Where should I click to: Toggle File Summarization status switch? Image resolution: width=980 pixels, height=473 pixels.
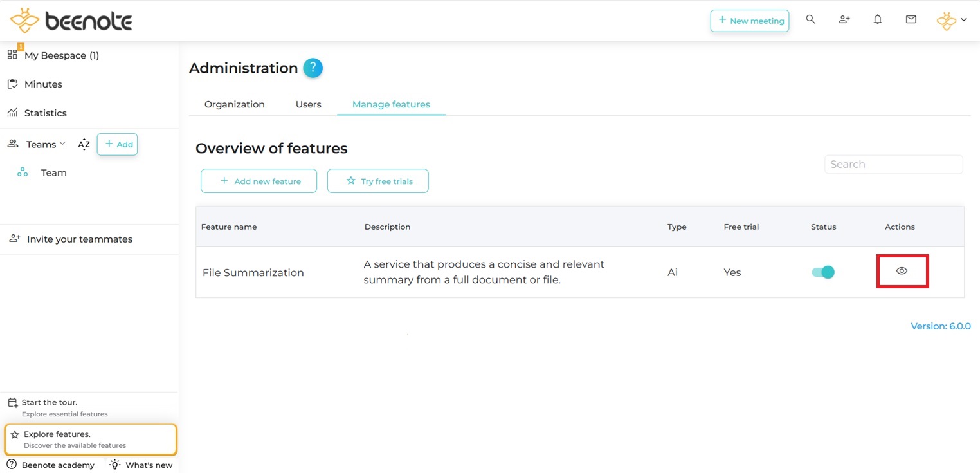pyautogui.click(x=822, y=272)
